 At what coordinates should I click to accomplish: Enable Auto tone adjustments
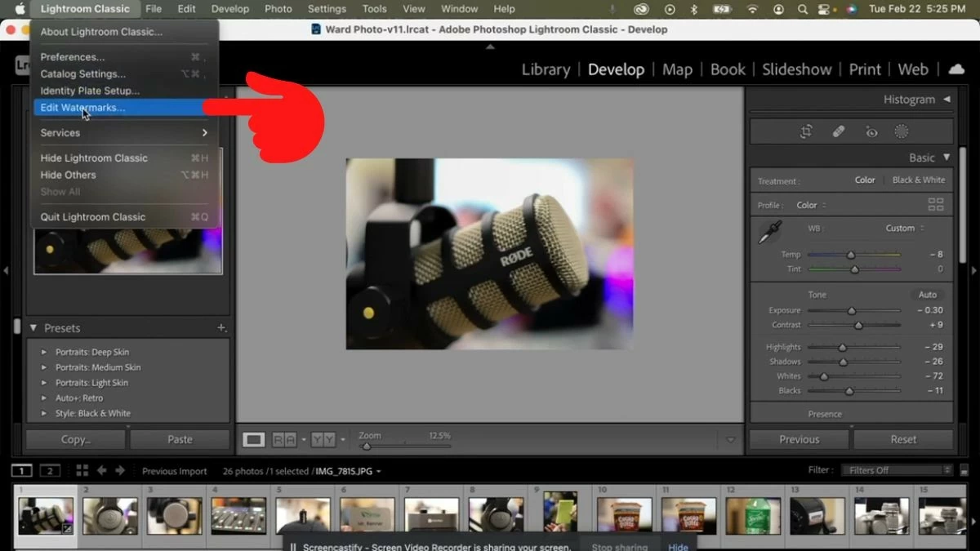tap(927, 294)
